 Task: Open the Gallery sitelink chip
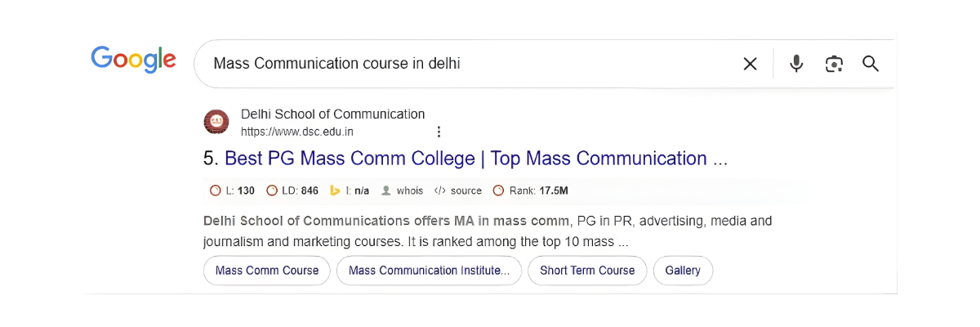[x=683, y=271]
